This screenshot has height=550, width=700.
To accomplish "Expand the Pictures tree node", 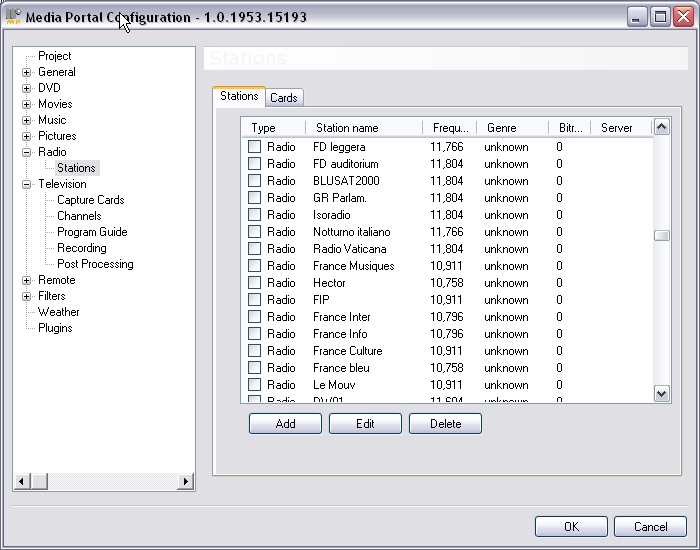I will (26, 137).
